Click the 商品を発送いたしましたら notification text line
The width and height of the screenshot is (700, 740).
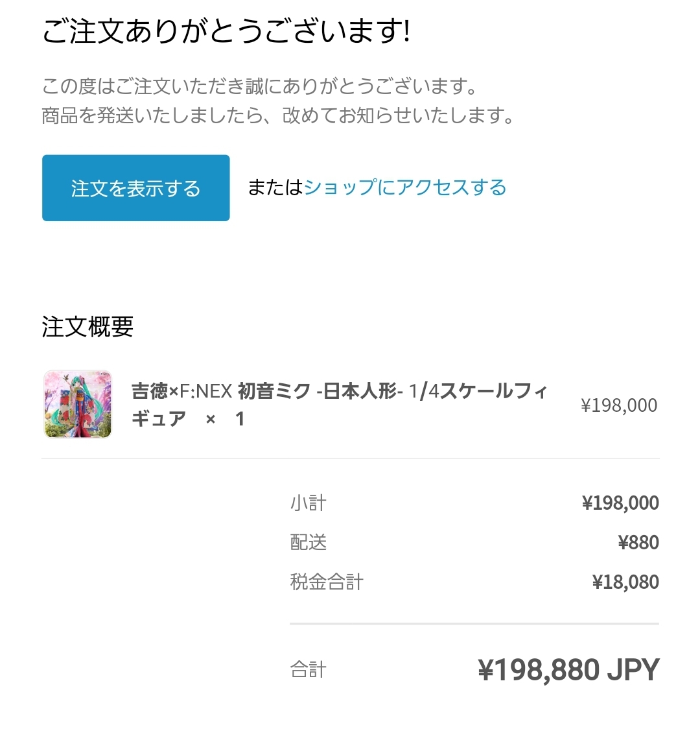[278, 115]
